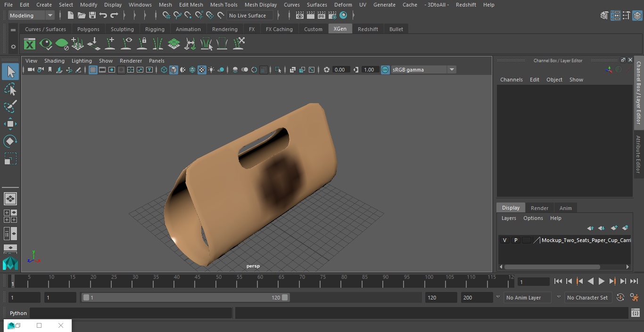Choose the Move tool in toolbox
Image resolution: width=644 pixels, height=332 pixels.
point(10,124)
